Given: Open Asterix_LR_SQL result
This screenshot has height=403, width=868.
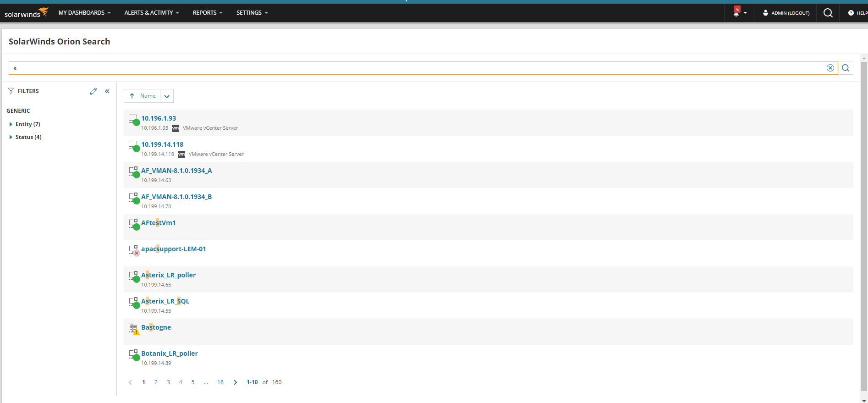Looking at the screenshot, I should tap(165, 301).
